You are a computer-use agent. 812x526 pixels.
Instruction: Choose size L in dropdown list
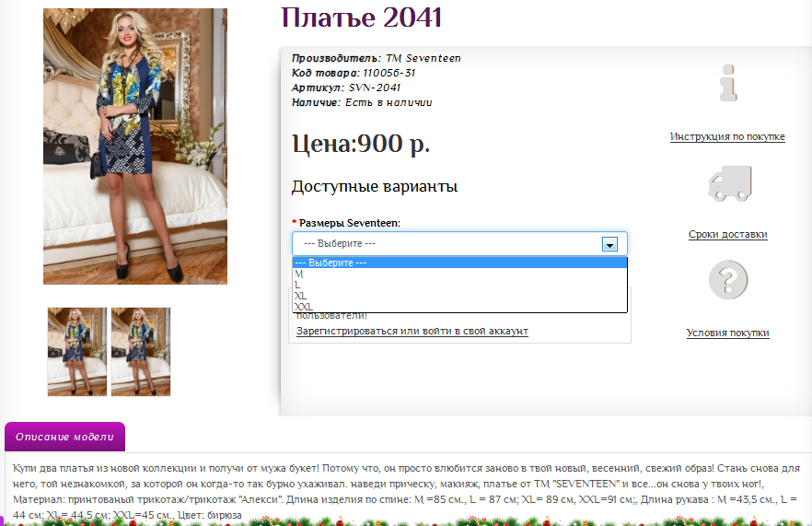pyautogui.click(x=459, y=285)
